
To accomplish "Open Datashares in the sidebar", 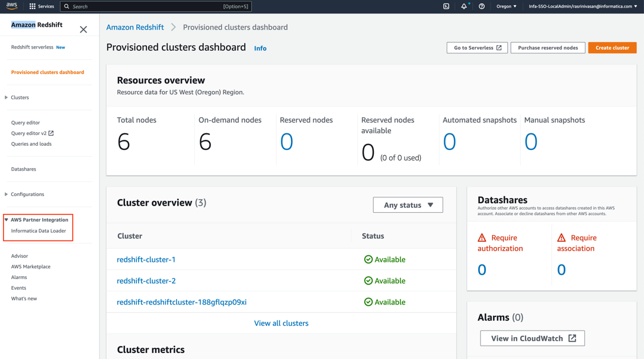I will pos(24,169).
